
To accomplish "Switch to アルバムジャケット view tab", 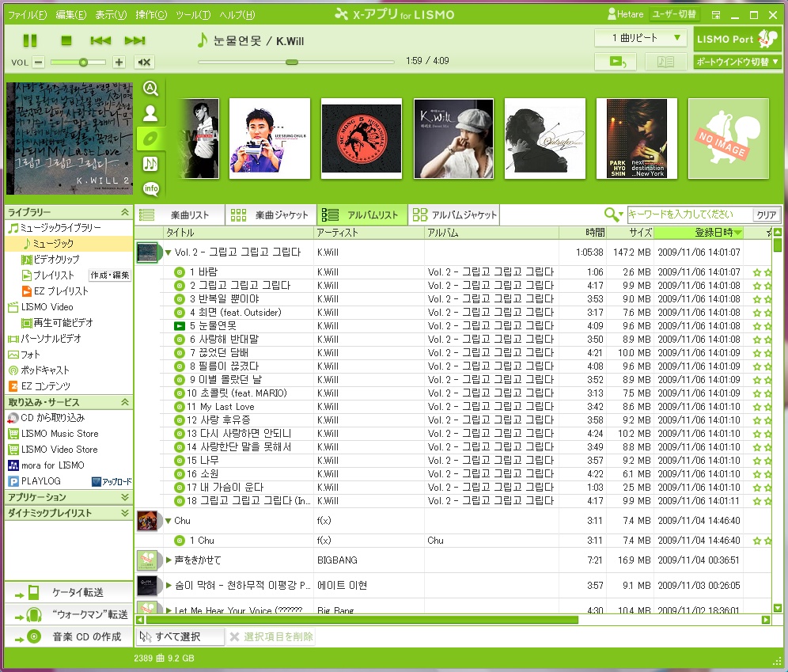I will point(454,215).
